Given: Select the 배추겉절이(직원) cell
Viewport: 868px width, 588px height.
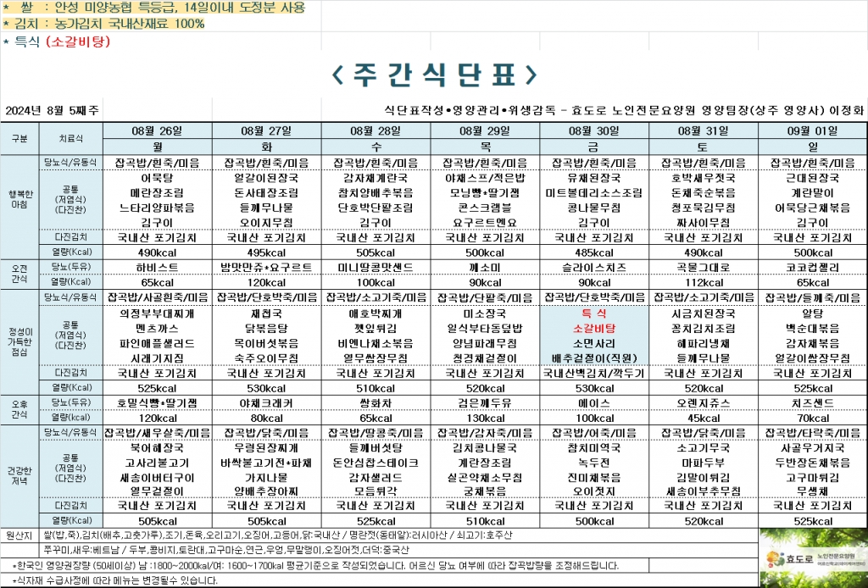Looking at the screenshot, I should click(x=594, y=358).
